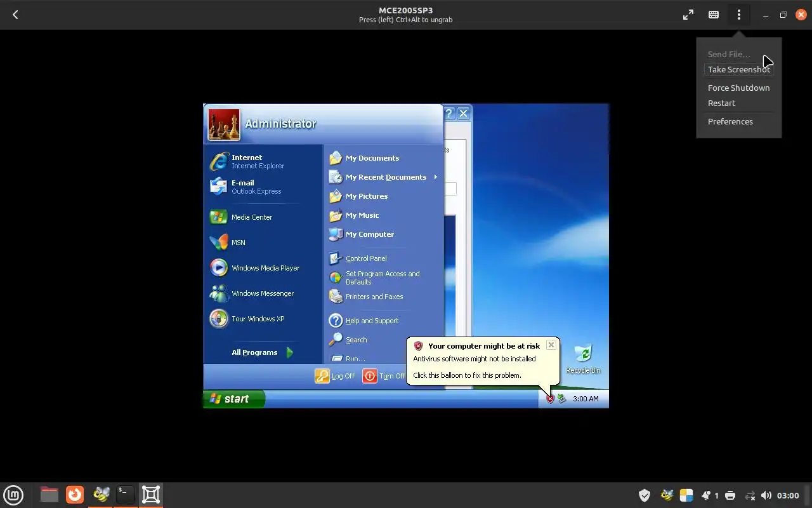The image size is (812, 508).
Task: Click the Recycle Bin desktop icon
Action: click(x=583, y=359)
